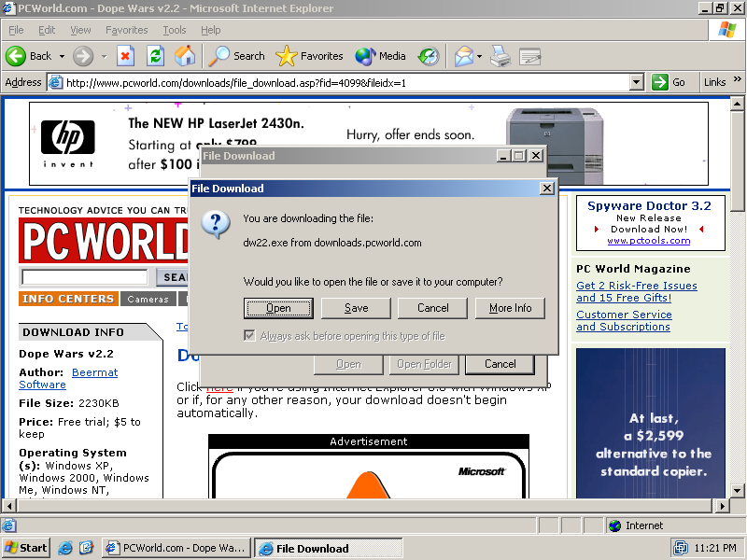Screen dimensions: 747x560
Task: Click the HP invent logo in the banner
Action: coord(67,143)
